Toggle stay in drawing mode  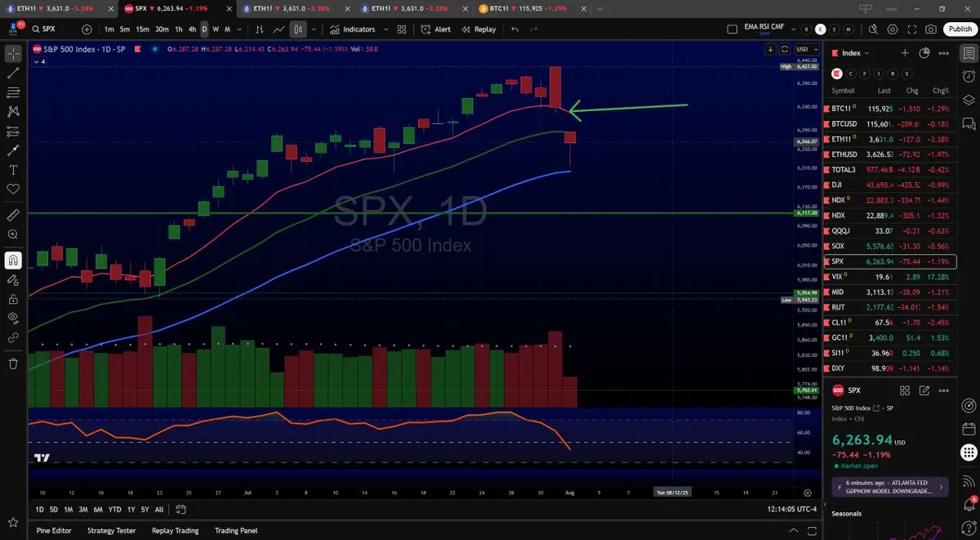[13, 279]
